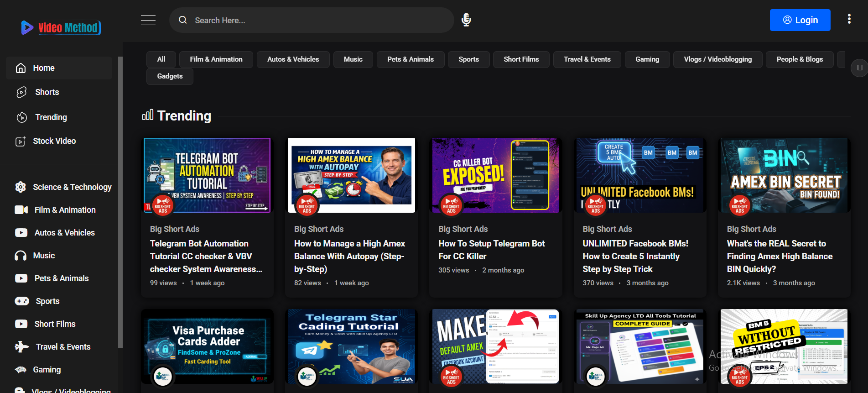This screenshot has width=868, height=393.
Task: Open CC Killer Bot Exposed thumbnail
Action: click(496, 175)
